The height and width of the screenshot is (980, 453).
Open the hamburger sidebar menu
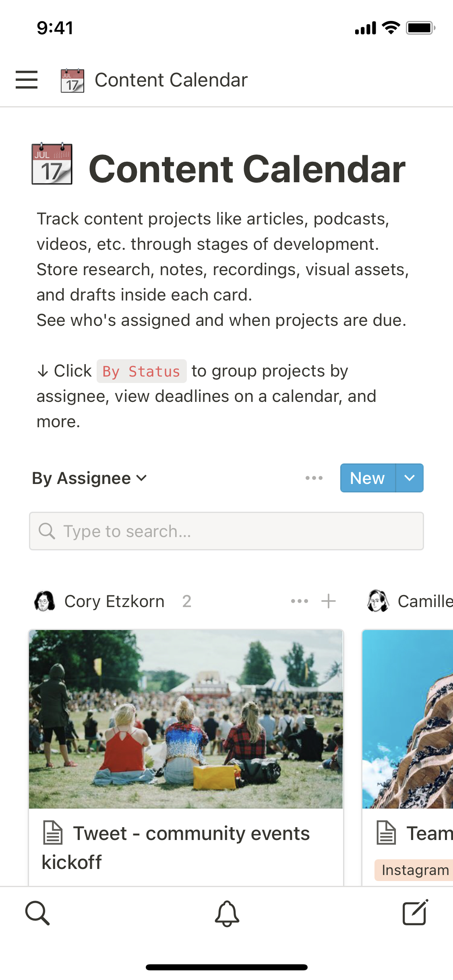[x=27, y=80]
